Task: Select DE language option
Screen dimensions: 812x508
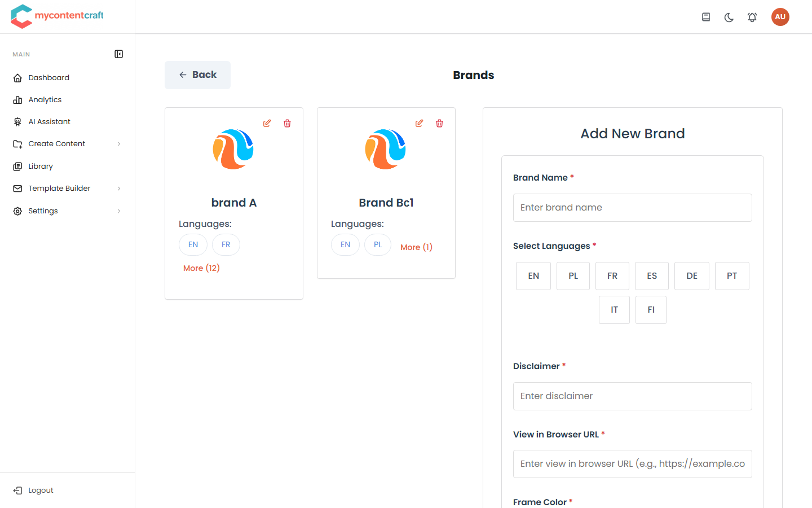Action: (692, 276)
